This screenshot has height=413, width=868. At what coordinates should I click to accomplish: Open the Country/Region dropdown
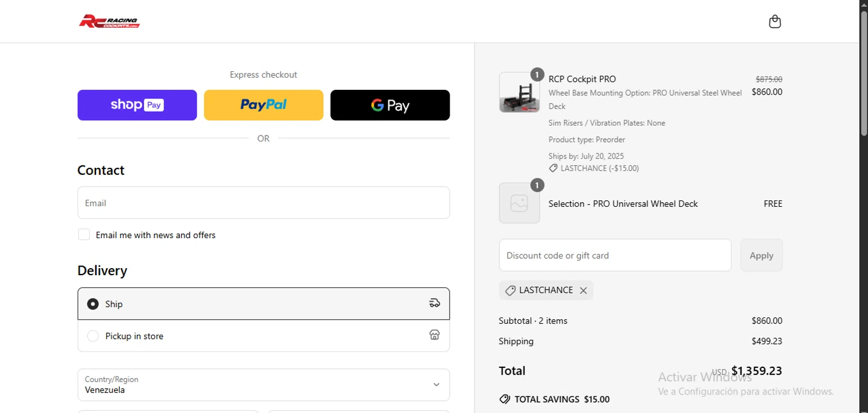click(x=263, y=385)
